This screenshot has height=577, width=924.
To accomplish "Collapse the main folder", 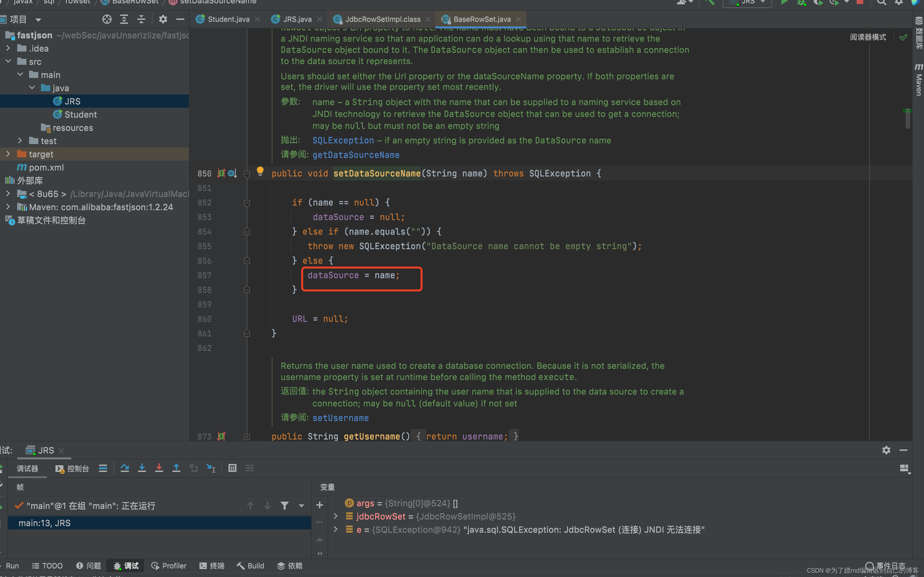I will pos(20,74).
